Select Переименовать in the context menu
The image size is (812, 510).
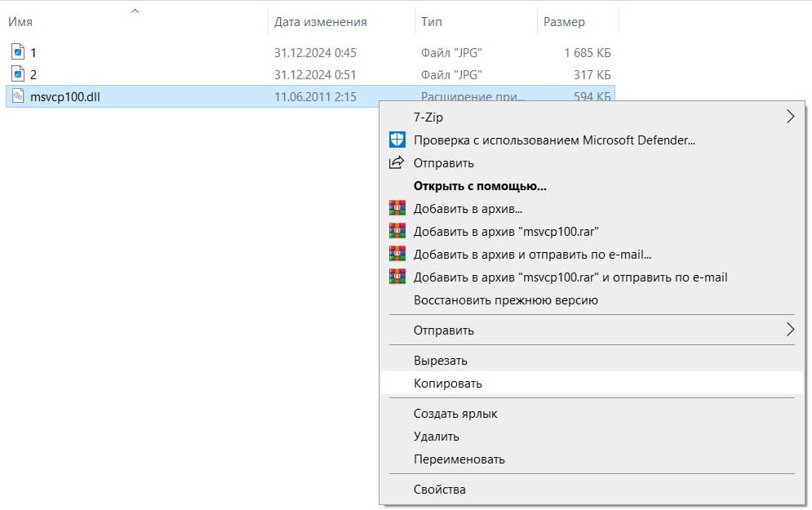click(x=459, y=459)
